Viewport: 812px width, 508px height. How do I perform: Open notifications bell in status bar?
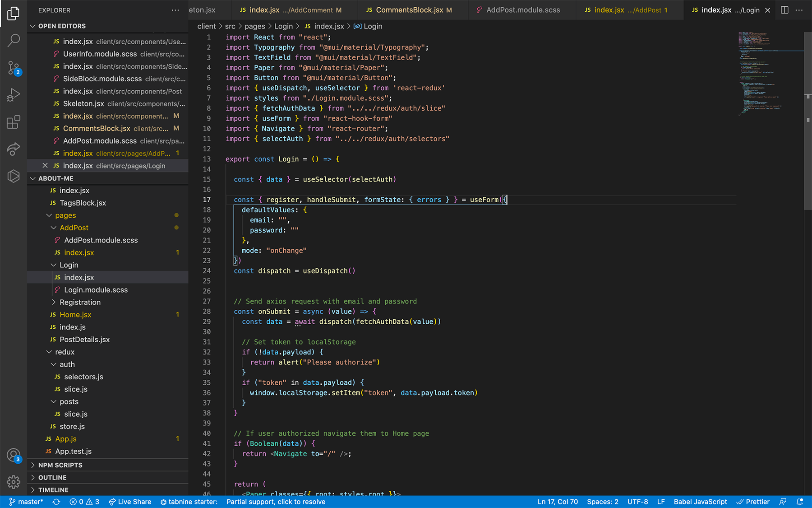point(800,502)
